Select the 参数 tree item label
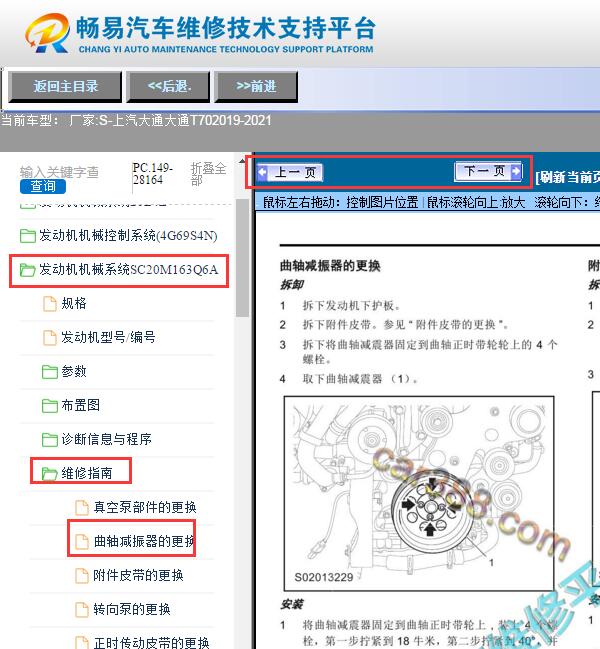The height and width of the screenshot is (649, 600). 74,372
